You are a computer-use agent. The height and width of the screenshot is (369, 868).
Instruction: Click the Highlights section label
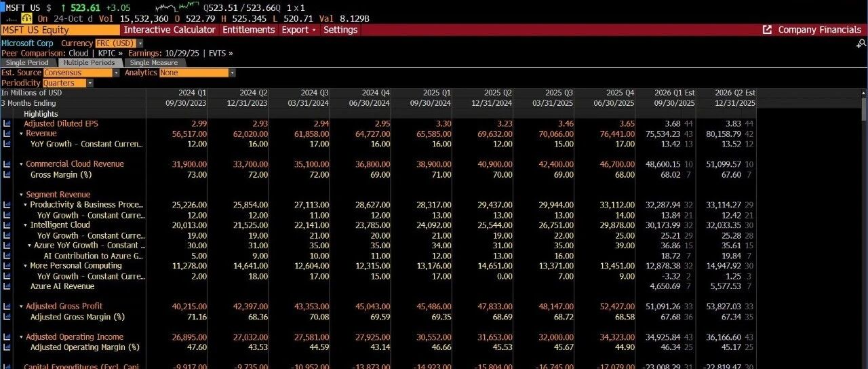tap(41, 114)
